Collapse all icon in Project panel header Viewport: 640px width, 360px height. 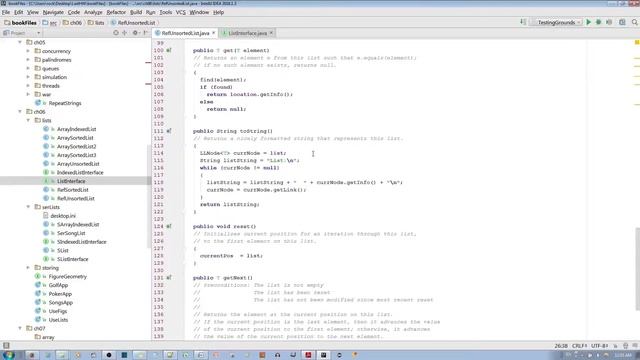click(x=124, y=33)
